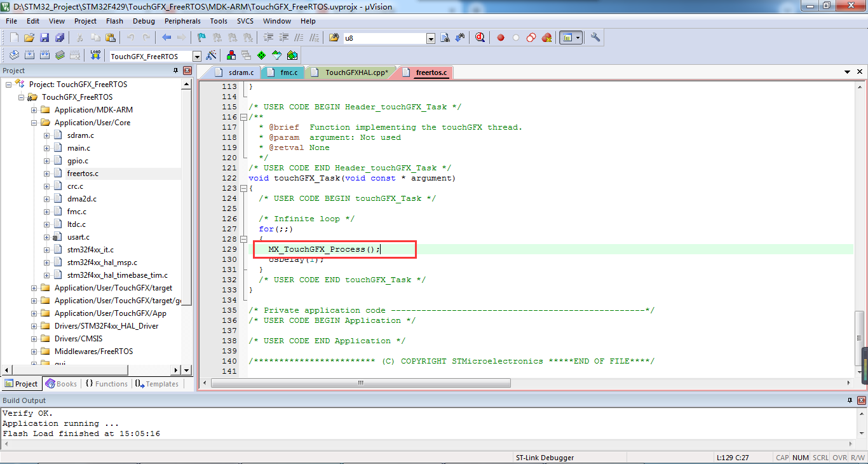Click the Rebuild all target files icon
868x464 pixels.
pos(44,55)
